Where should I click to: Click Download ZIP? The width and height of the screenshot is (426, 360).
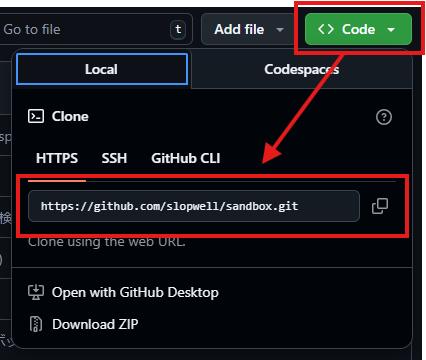coord(95,324)
